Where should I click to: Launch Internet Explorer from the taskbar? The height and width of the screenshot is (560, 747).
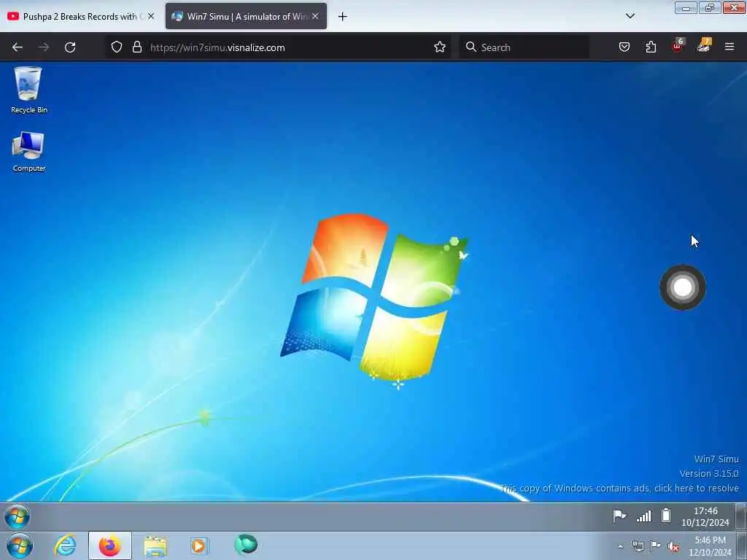[65, 545]
